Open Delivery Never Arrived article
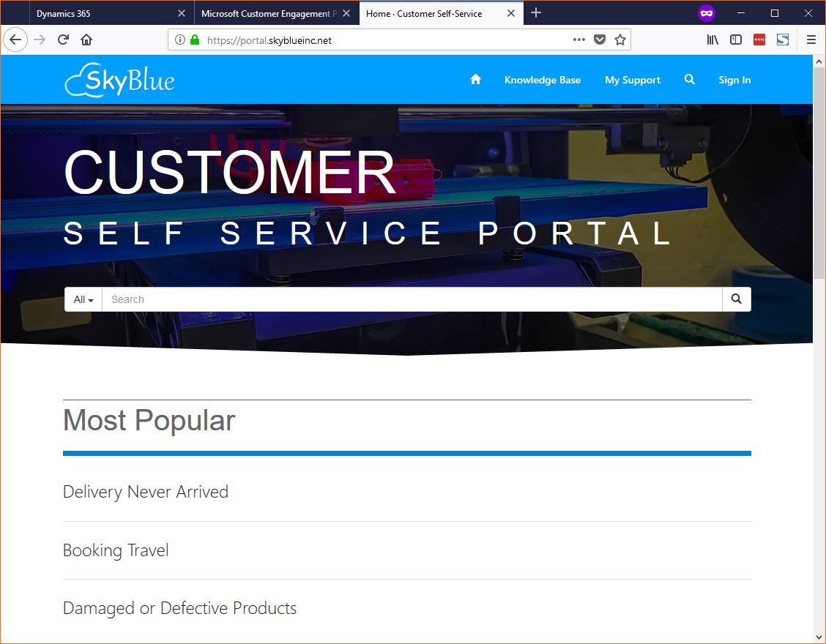The width and height of the screenshot is (826, 644). click(x=146, y=491)
